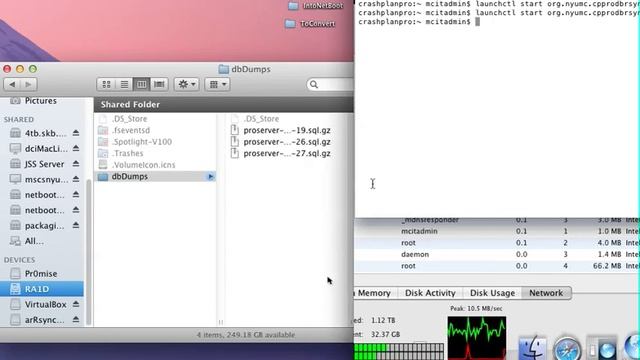The width and height of the screenshot is (640, 360).
Task: Switch to Network tab
Action: [546, 293]
